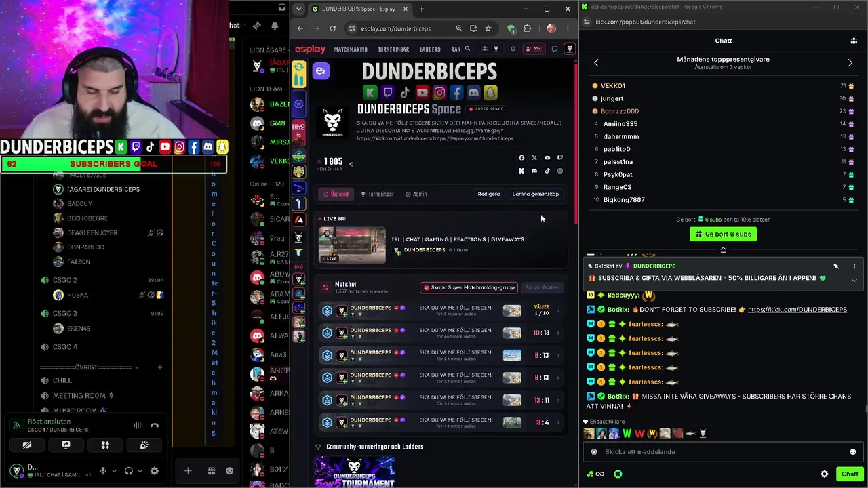Expand microphone input options arrow
Image resolution: width=868 pixels, height=488 pixels.
click(x=113, y=471)
